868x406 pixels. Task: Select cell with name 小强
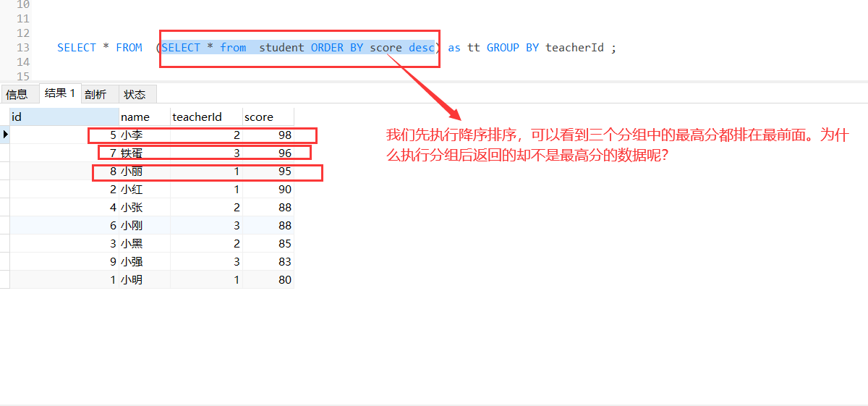(144, 262)
